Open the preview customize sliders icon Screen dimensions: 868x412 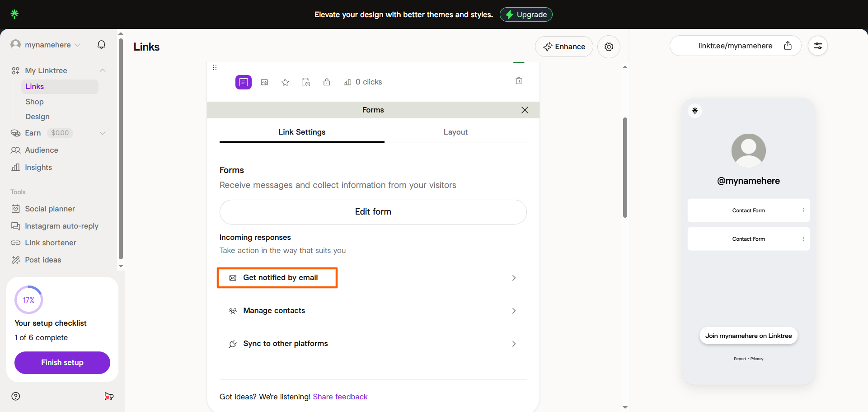(818, 46)
